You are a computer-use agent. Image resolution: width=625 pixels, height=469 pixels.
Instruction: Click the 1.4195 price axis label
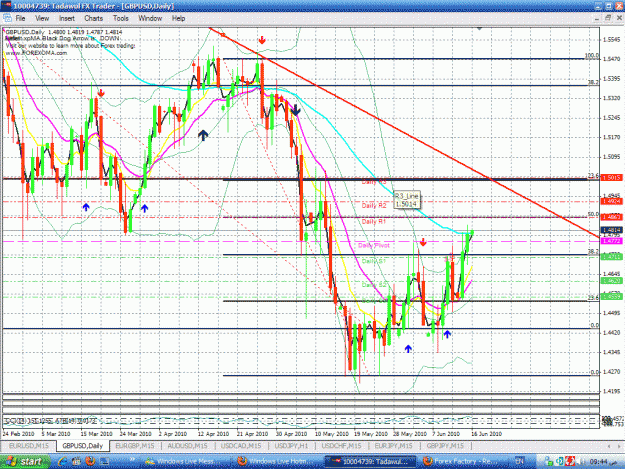(x=611, y=391)
